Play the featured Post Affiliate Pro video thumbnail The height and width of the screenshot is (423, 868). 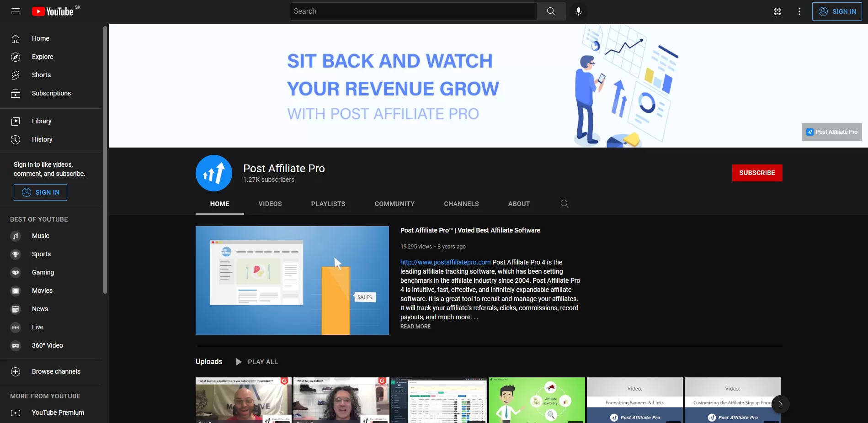[x=292, y=280]
